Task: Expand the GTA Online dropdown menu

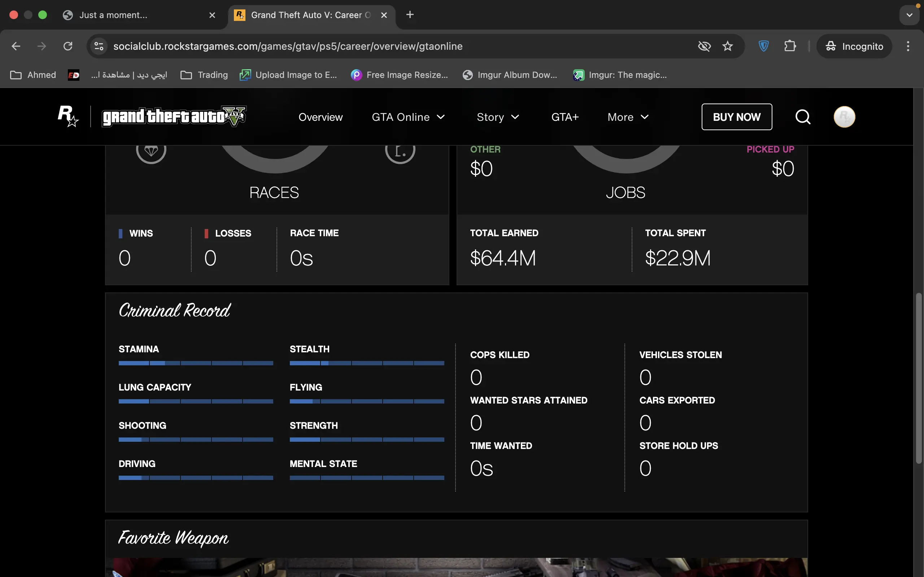Action: click(408, 117)
